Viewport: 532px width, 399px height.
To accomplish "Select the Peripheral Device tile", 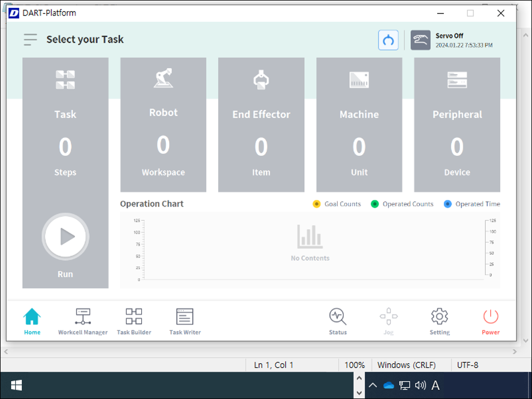I will point(457,124).
